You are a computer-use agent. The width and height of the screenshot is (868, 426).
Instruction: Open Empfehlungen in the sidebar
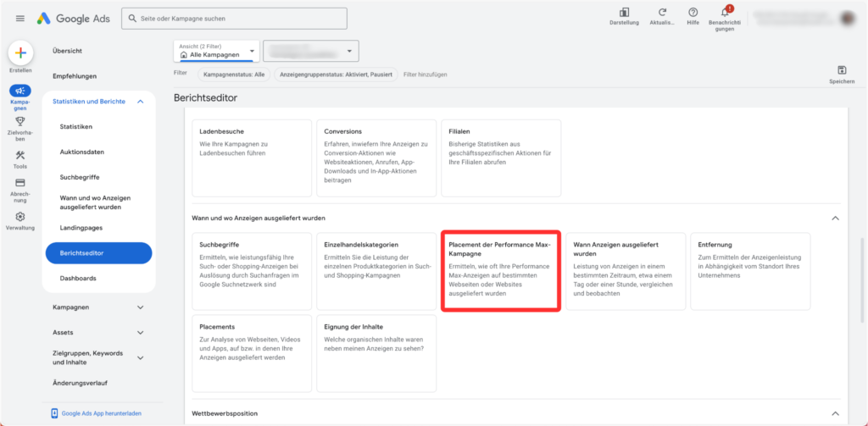pos(75,75)
